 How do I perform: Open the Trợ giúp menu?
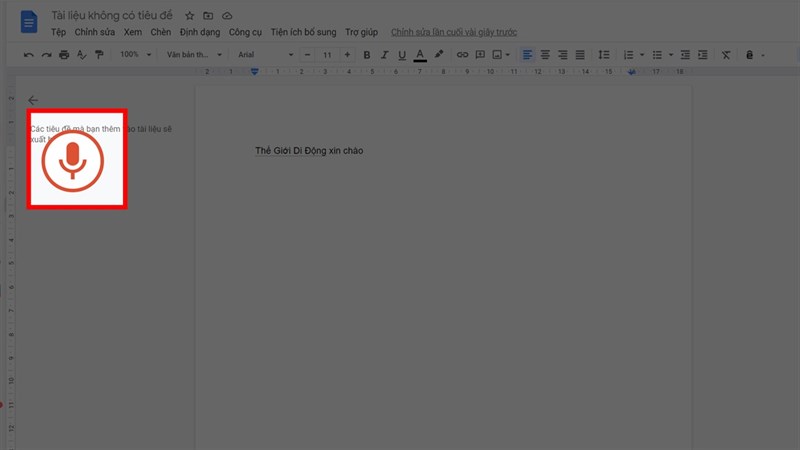tap(361, 32)
